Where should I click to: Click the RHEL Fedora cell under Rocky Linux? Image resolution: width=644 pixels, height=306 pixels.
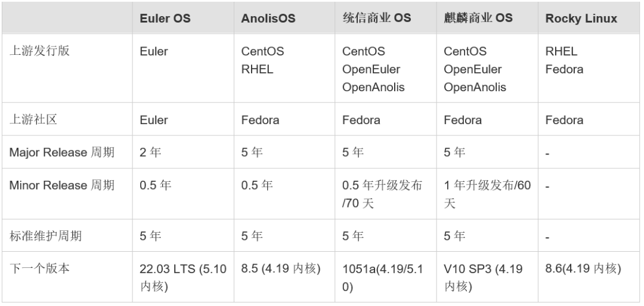(564, 60)
